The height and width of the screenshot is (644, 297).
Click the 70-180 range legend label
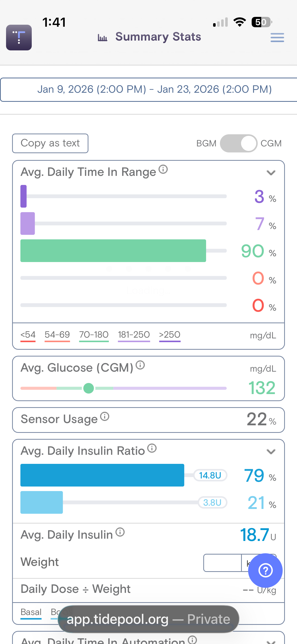(x=94, y=335)
